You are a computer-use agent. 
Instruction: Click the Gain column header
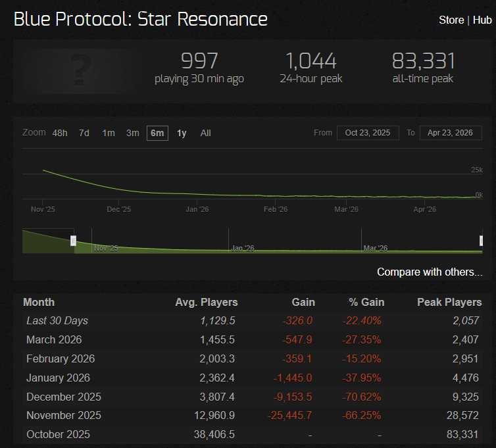(x=303, y=302)
